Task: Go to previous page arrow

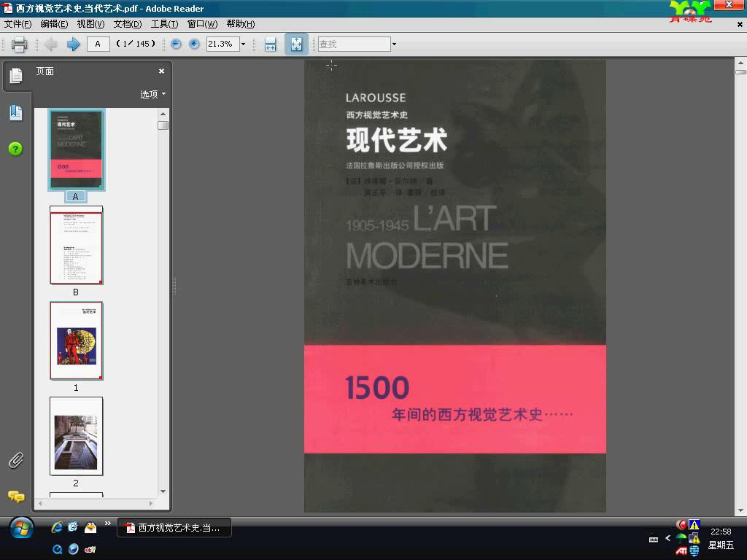Action: (50, 44)
